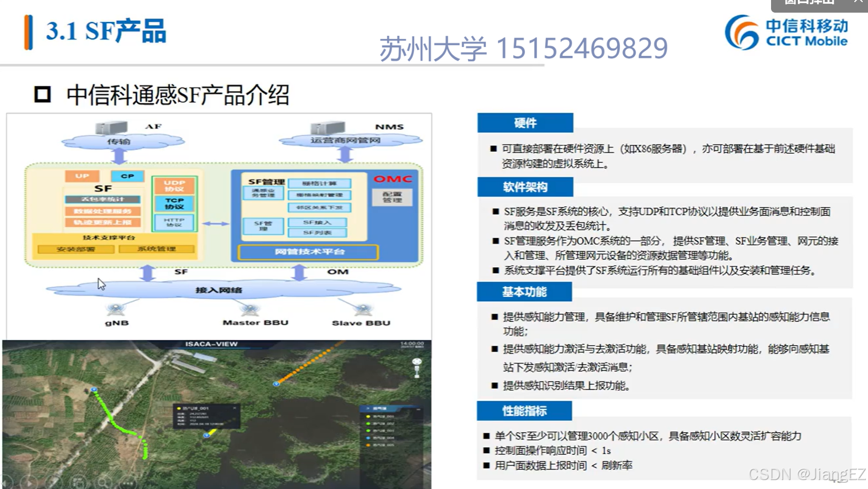Click the orange UP box
Image resolution: width=868 pixels, height=489 pixels.
[x=82, y=176]
